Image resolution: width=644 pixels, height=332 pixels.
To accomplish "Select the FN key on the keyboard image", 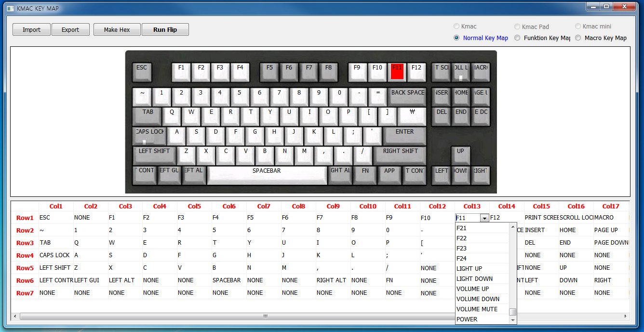I will [365, 175].
